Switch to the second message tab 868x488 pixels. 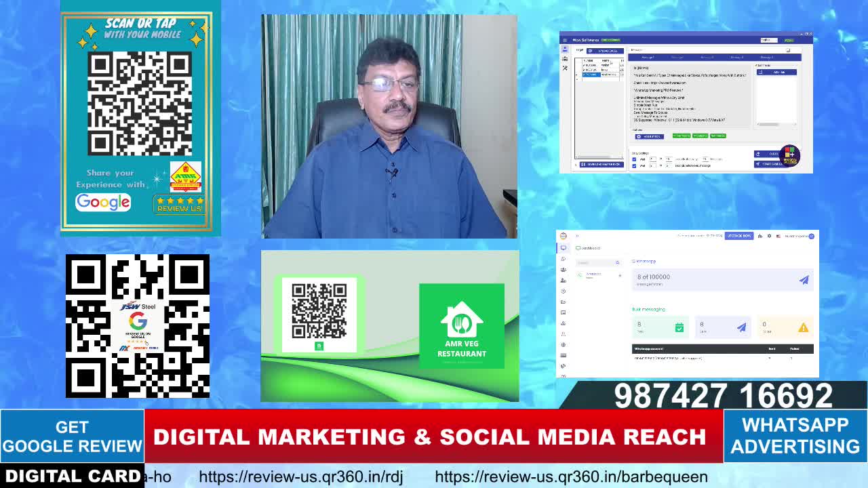pyautogui.click(x=677, y=58)
